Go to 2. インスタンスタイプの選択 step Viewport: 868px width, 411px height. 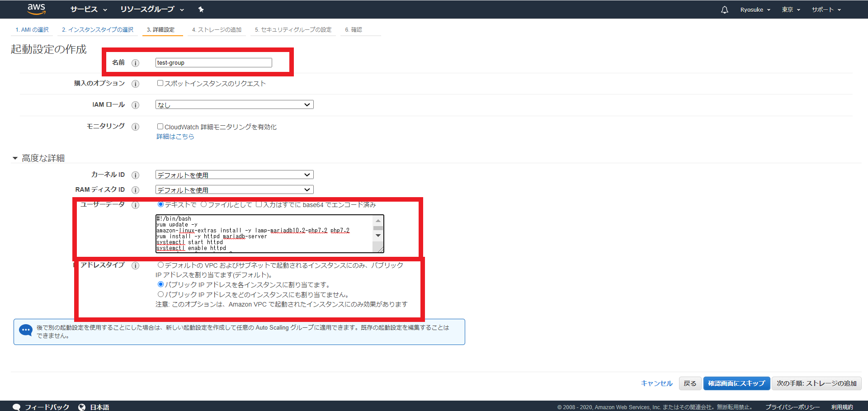(x=98, y=30)
